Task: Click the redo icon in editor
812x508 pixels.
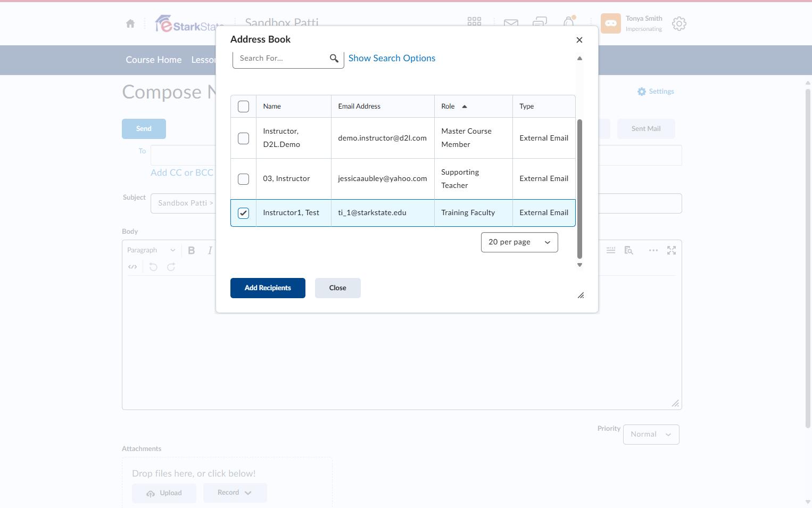Action: (171, 267)
